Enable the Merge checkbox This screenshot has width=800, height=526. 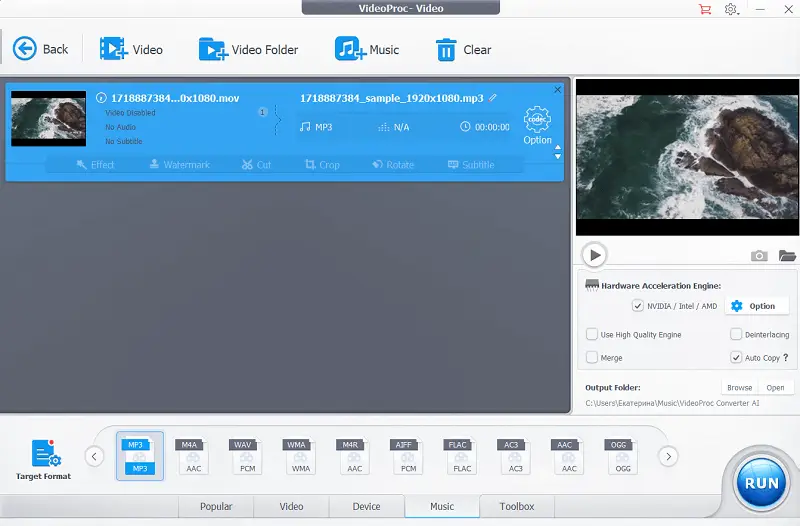click(592, 357)
